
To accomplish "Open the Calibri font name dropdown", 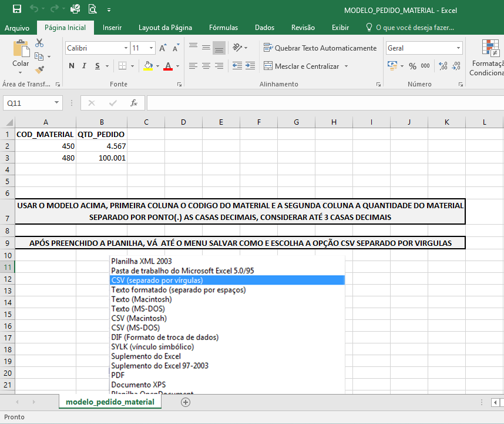I will [x=126, y=48].
